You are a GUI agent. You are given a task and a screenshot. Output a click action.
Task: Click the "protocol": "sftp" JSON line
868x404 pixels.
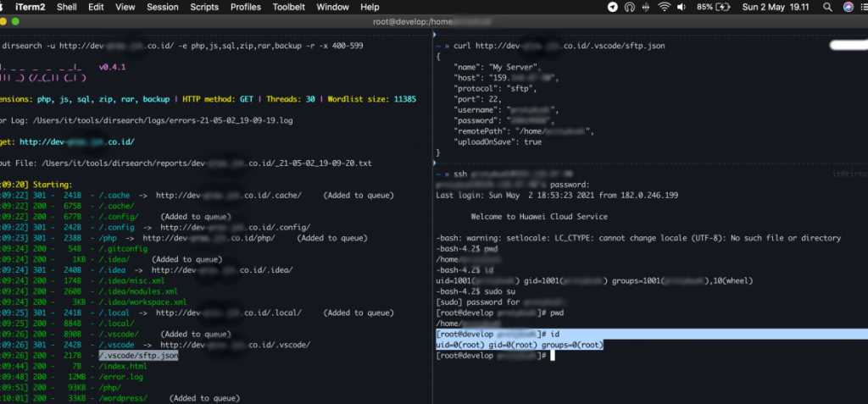[495, 89]
